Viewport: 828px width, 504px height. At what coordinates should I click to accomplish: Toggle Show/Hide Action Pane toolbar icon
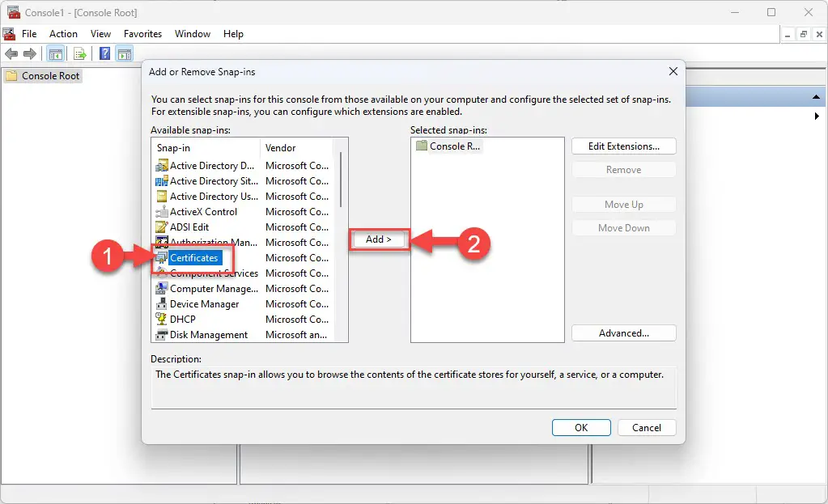(125, 54)
